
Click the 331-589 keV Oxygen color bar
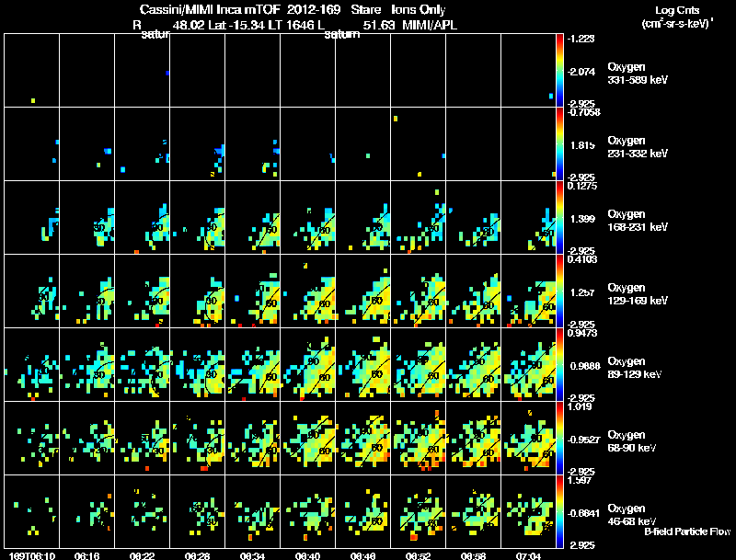click(559, 71)
